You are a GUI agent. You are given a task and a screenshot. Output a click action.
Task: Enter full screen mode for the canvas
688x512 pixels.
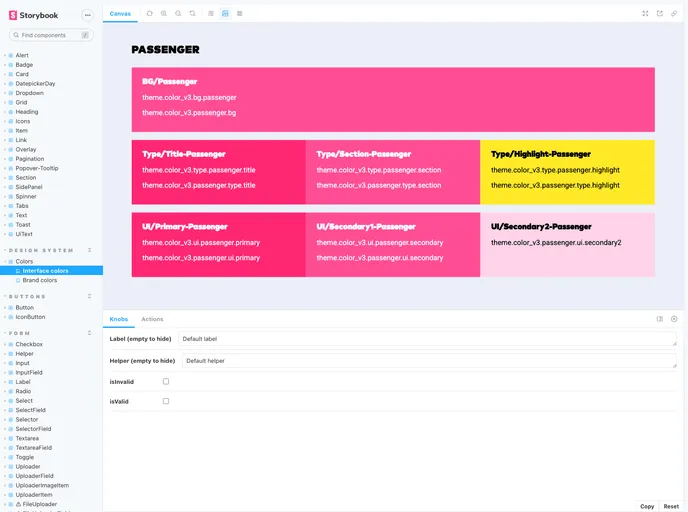[645, 14]
